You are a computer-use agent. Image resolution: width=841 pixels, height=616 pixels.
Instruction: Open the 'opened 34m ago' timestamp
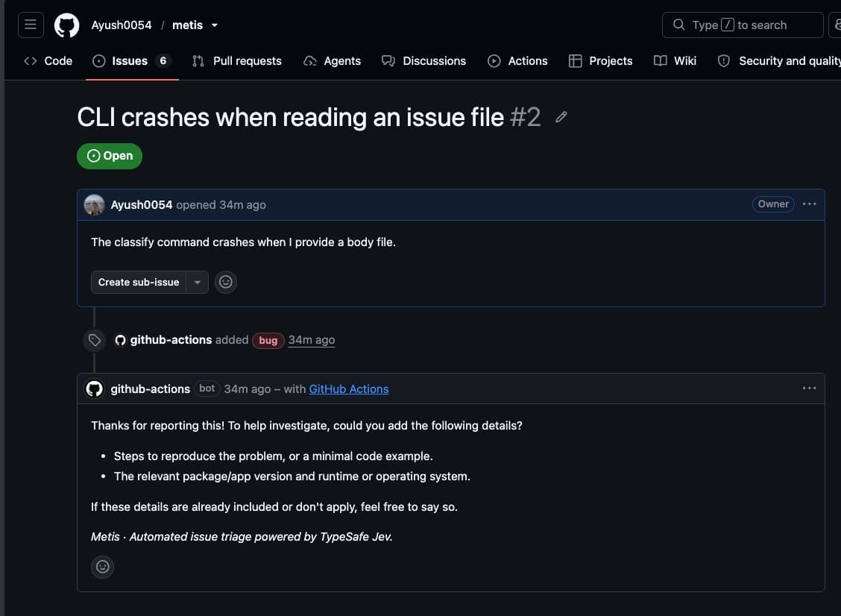(221, 204)
